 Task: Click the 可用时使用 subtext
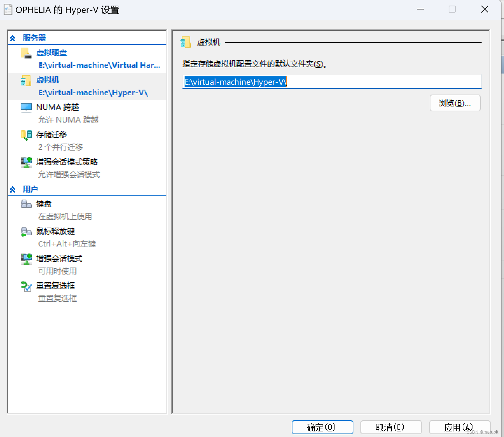pos(57,271)
